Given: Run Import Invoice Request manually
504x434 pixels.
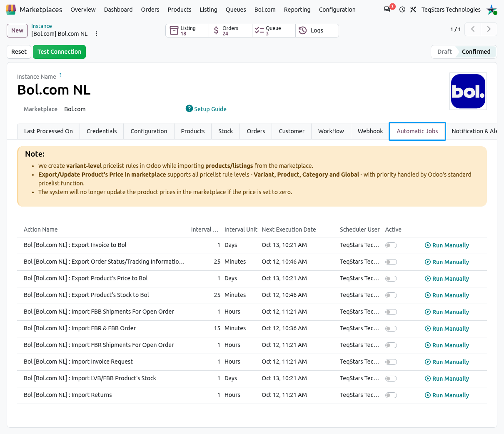Looking at the screenshot, I should (447, 362).
